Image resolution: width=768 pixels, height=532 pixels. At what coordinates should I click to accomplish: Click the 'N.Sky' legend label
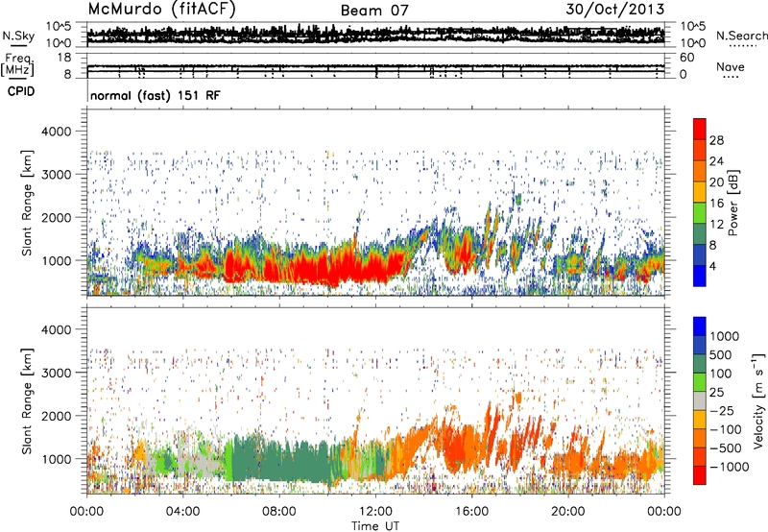click(18, 36)
